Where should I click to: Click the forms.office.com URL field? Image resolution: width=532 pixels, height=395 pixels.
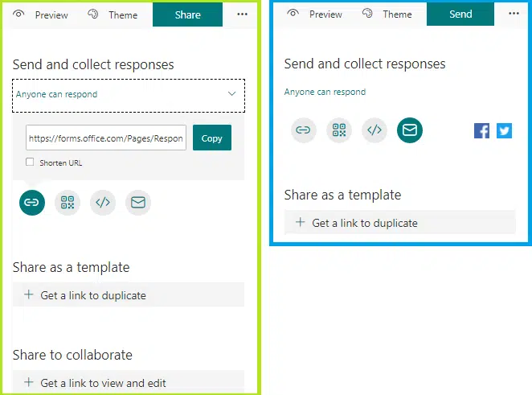[x=106, y=138]
